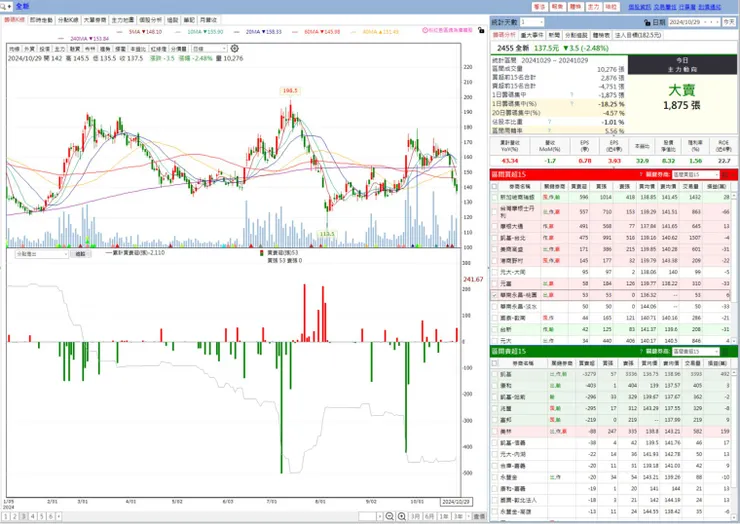Screen dimensions: 740x524
Task: Open the 法人目標(182.5元) tab
Action: click(x=639, y=35)
